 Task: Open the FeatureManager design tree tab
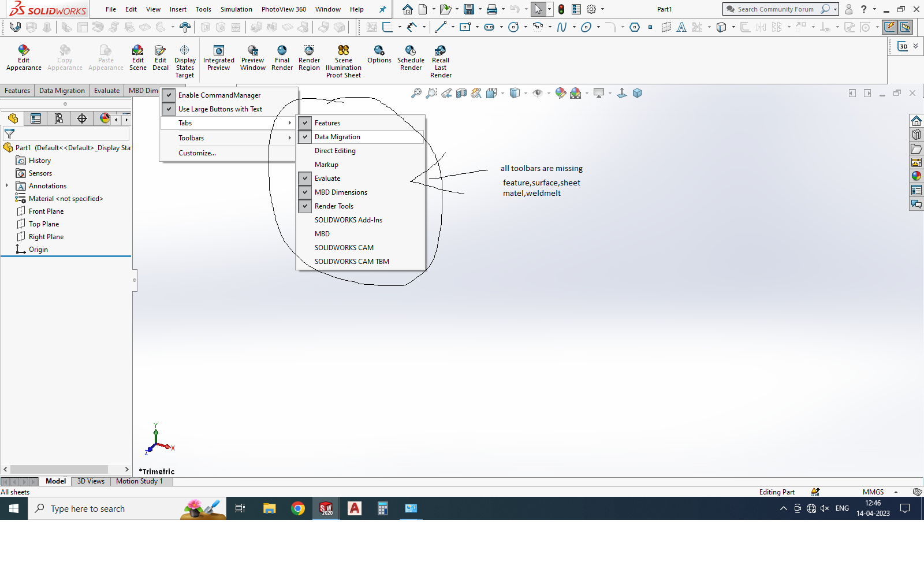point(13,118)
